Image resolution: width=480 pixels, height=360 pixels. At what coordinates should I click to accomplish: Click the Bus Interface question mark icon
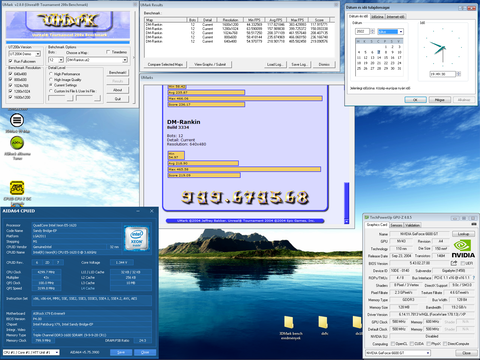point(473,278)
